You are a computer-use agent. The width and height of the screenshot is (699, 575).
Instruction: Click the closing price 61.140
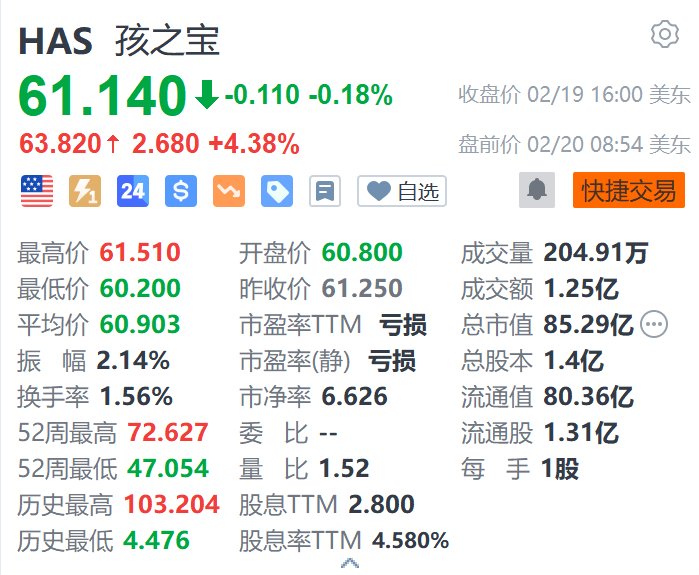pos(102,95)
